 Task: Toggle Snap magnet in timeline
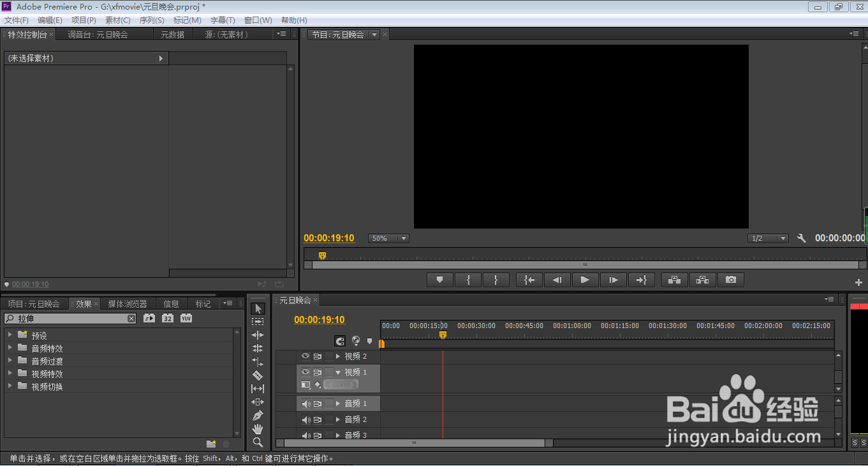(x=341, y=342)
